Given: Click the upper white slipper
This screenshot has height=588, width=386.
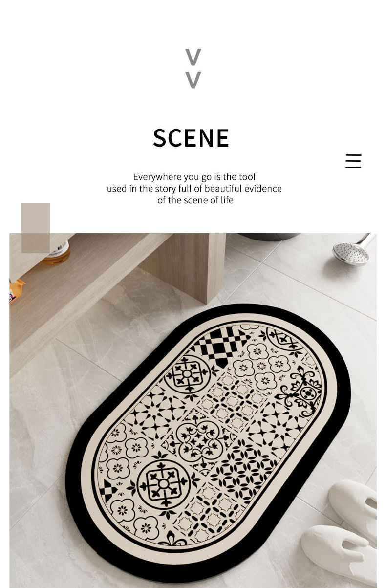Looking at the screenshot, I should click(353, 503).
